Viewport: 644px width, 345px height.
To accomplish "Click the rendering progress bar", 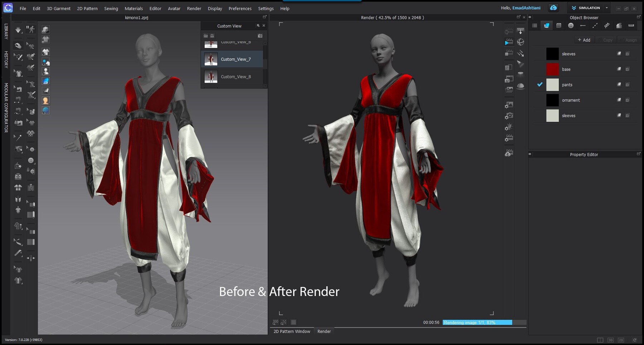I will 484,322.
